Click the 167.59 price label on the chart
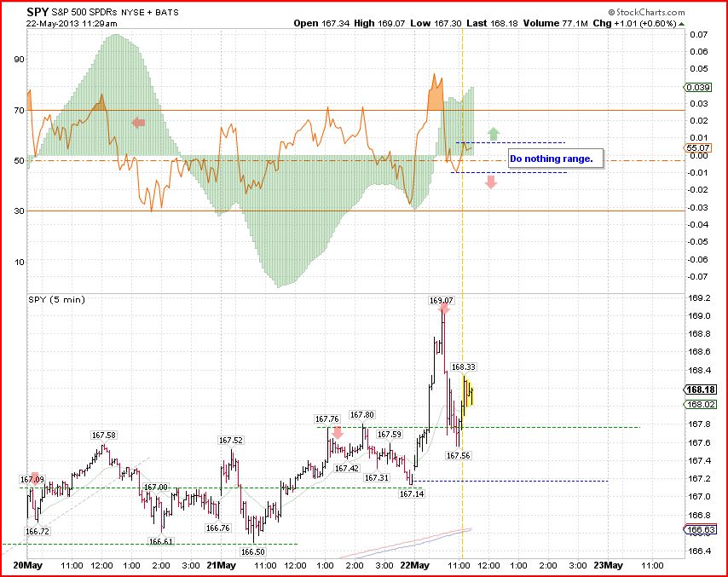Image resolution: width=728 pixels, height=577 pixels. coord(390,434)
